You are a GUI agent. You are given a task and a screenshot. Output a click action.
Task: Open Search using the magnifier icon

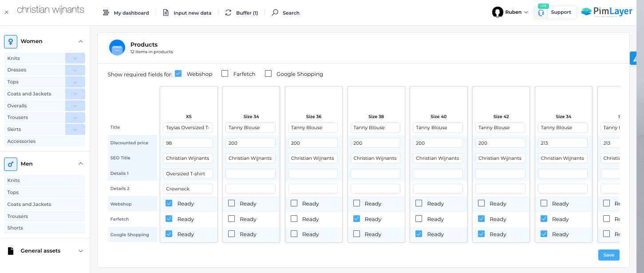(276, 12)
